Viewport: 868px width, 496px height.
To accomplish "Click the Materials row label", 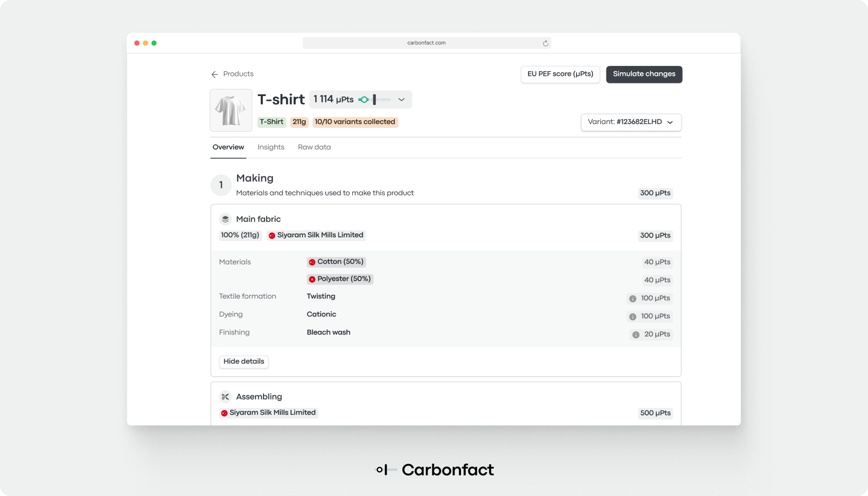I will pyautogui.click(x=235, y=262).
